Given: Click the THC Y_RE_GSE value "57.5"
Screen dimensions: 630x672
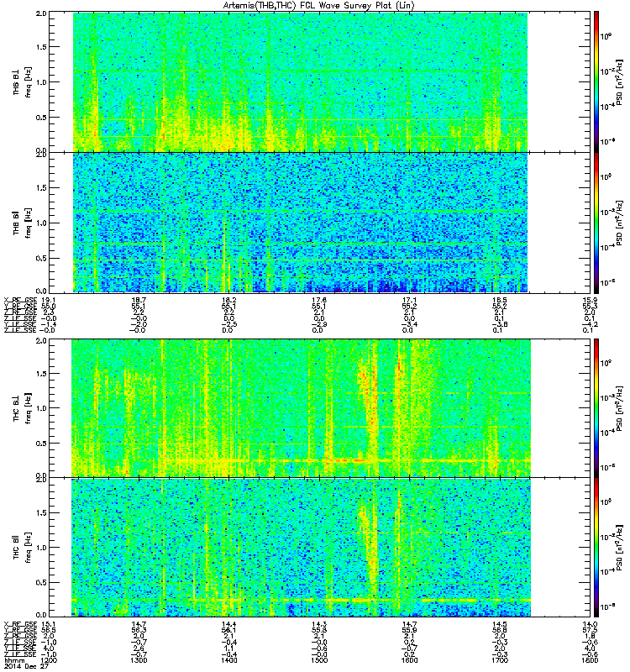Looking at the screenshot, I should [590, 630].
